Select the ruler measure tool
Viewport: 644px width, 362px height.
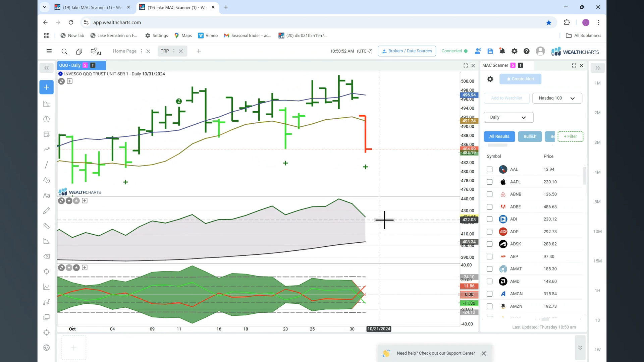point(47,226)
